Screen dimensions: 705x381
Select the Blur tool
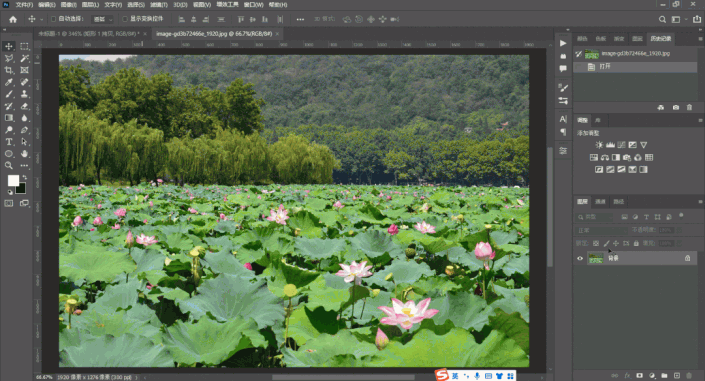pos(24,118)
